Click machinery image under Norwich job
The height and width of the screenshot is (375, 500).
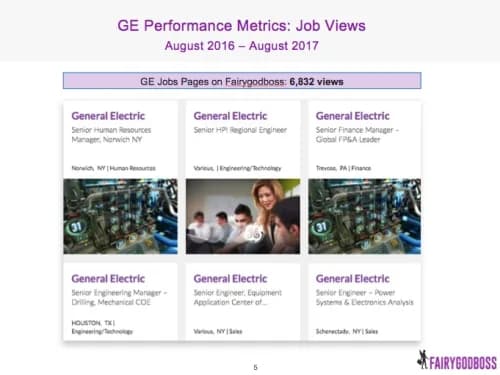click(x=120, y=216)
